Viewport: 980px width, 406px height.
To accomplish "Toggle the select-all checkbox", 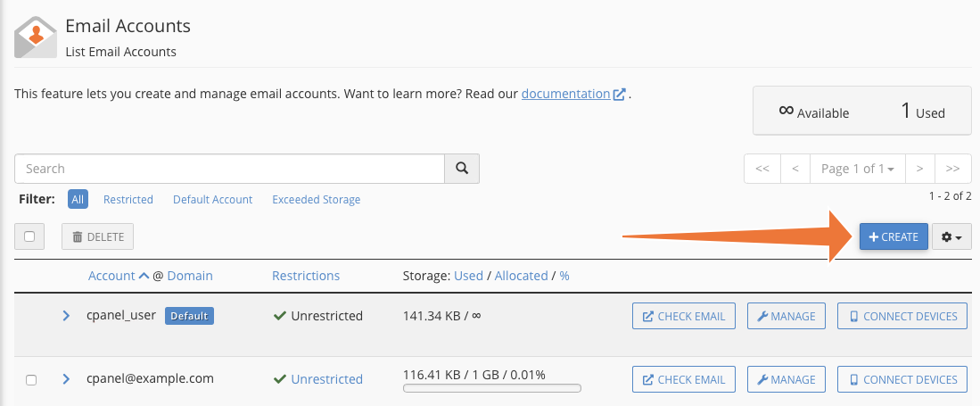I will [30, 236].
